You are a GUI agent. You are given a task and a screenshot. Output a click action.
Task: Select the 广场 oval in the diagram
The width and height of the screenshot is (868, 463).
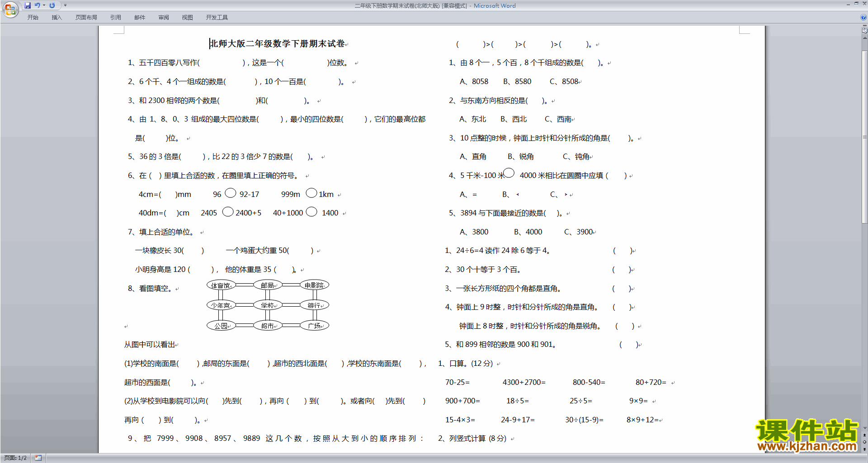[x=314, y=325]
